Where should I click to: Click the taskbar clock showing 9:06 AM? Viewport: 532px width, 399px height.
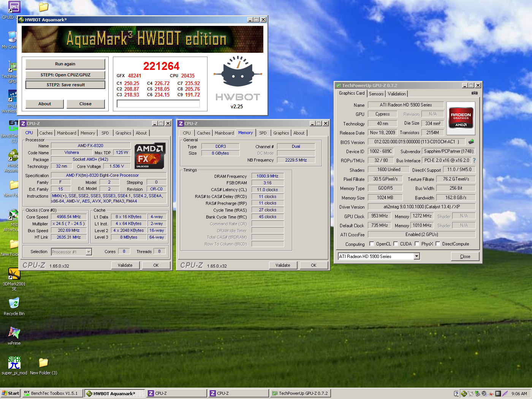pyautogui.click(x=519, y=394)
